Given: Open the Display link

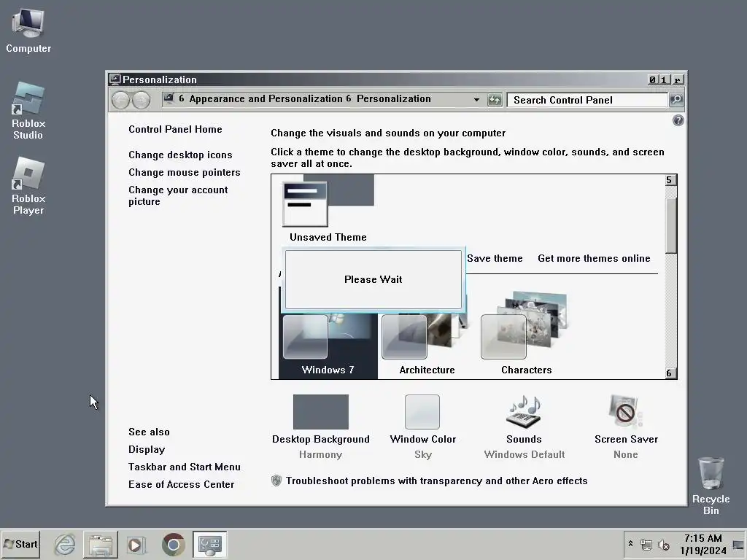Looking at the screenshot, I should pyautogui.click(x=147, y=449).
